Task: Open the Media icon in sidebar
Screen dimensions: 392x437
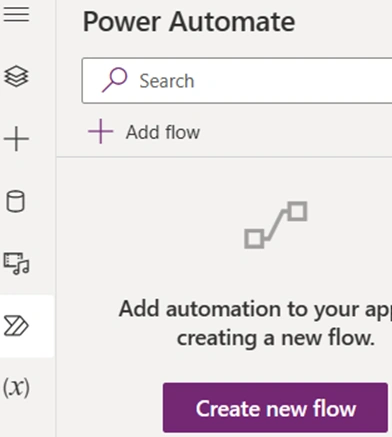Action: tap(16, 263)
